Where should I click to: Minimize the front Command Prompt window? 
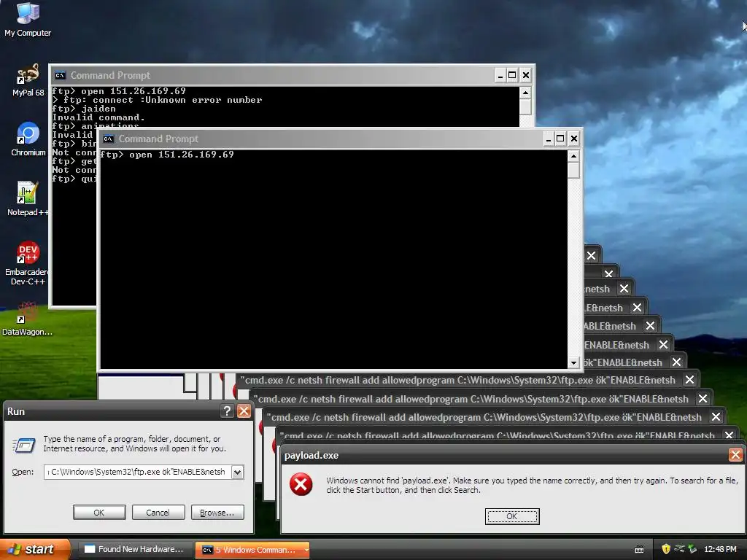coord(549,139)
